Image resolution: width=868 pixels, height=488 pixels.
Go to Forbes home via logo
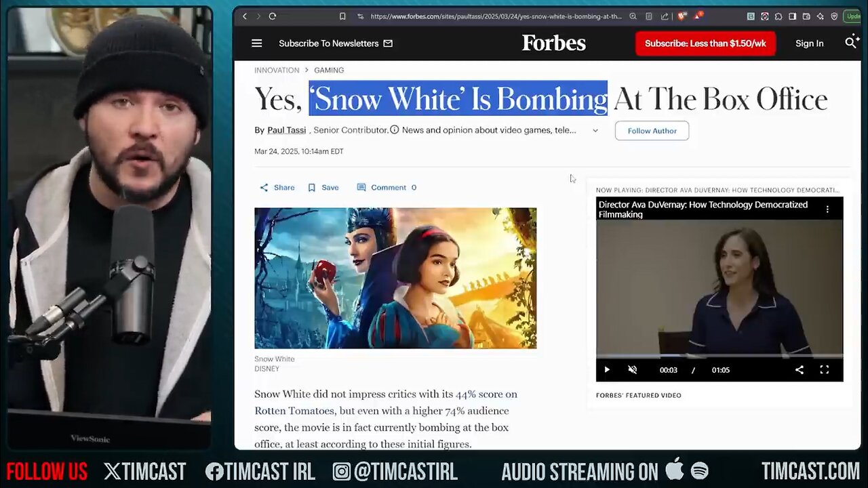tap(554, 43)
